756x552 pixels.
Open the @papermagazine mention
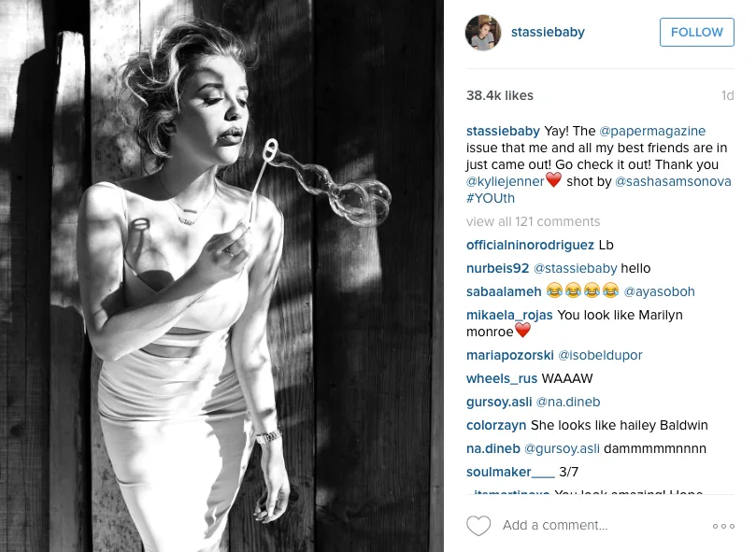click(652, 131)
